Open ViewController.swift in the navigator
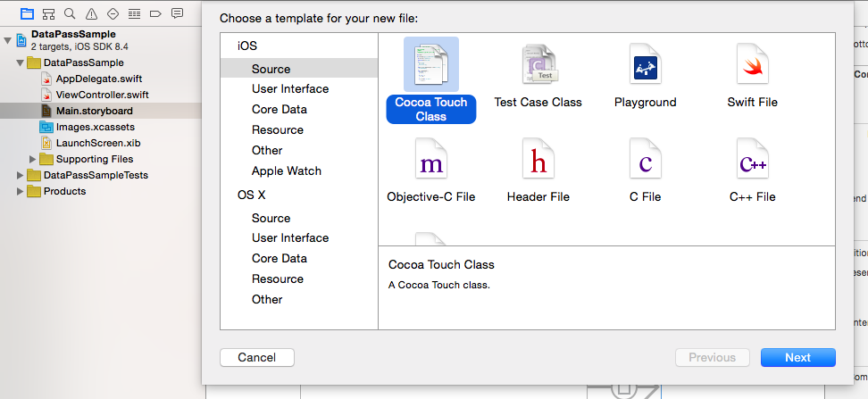The image size is (868, 399). pos(101,95)
